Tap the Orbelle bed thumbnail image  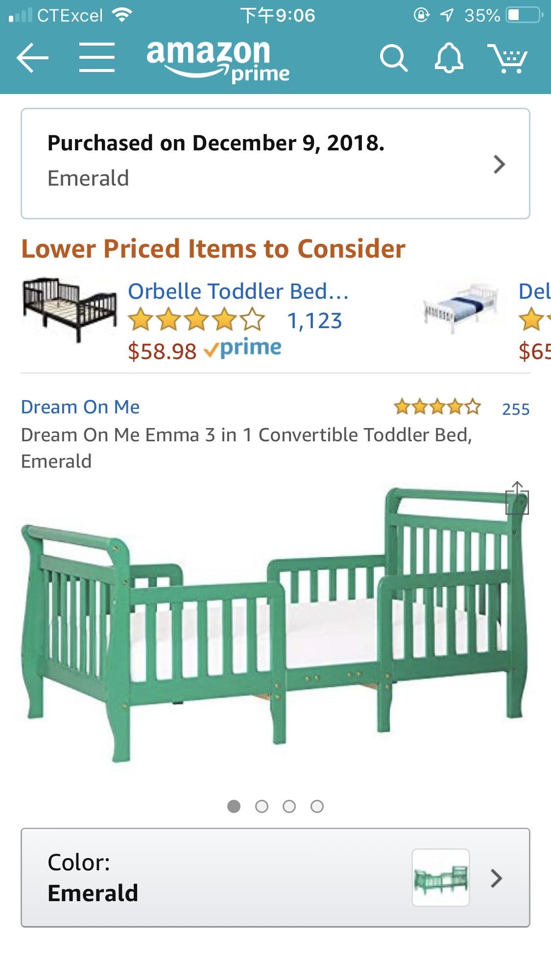pos(70,309)
